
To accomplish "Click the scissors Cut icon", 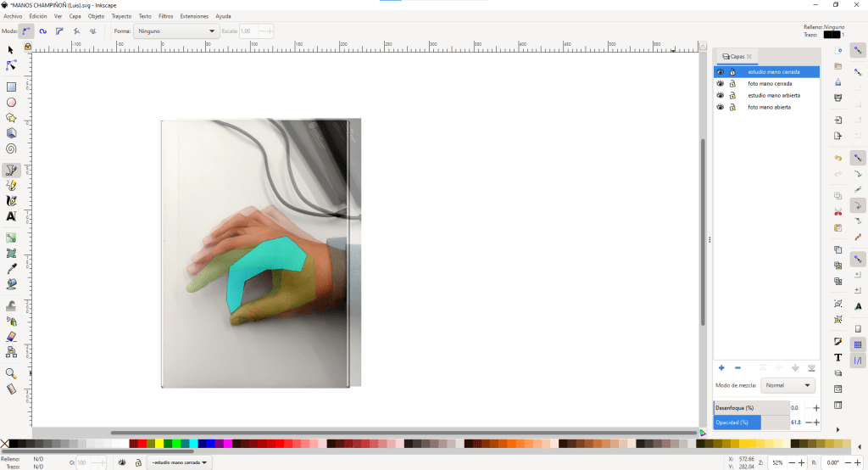I will (x=838, y=211).
